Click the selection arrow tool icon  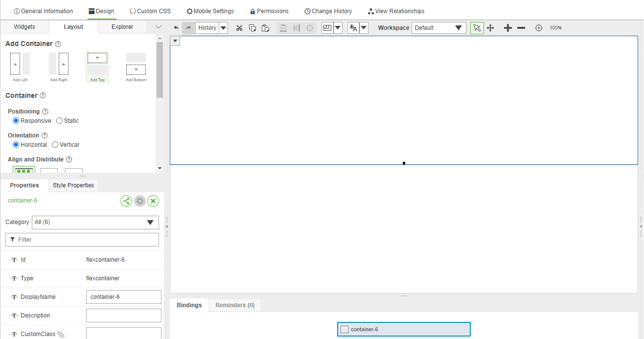477,28
